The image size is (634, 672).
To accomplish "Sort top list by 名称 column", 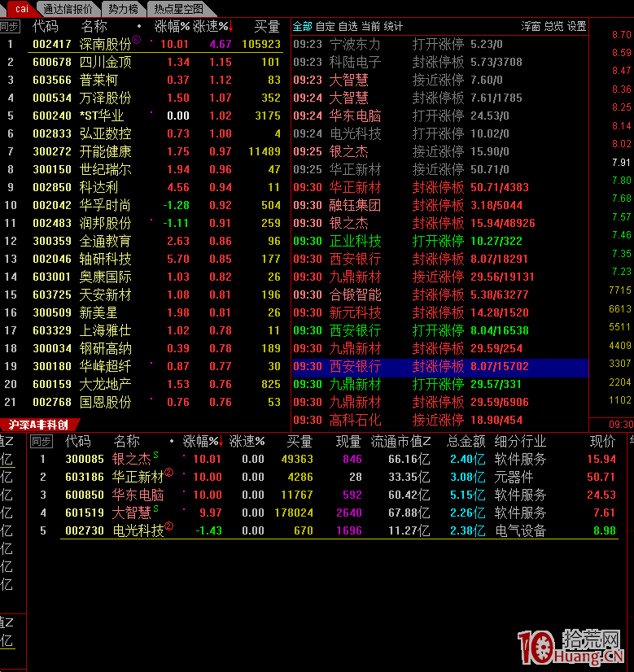I will [x=94, y=27].
